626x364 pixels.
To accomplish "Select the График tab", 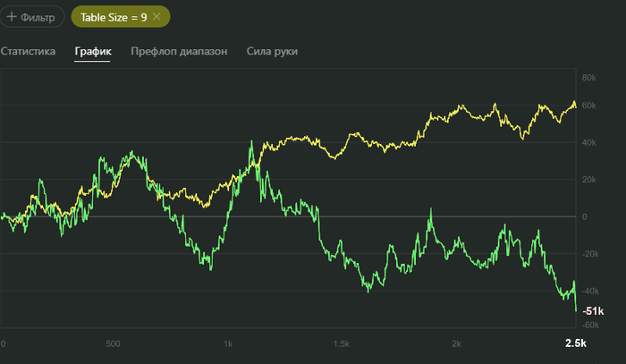I will (x=92, y=51).
